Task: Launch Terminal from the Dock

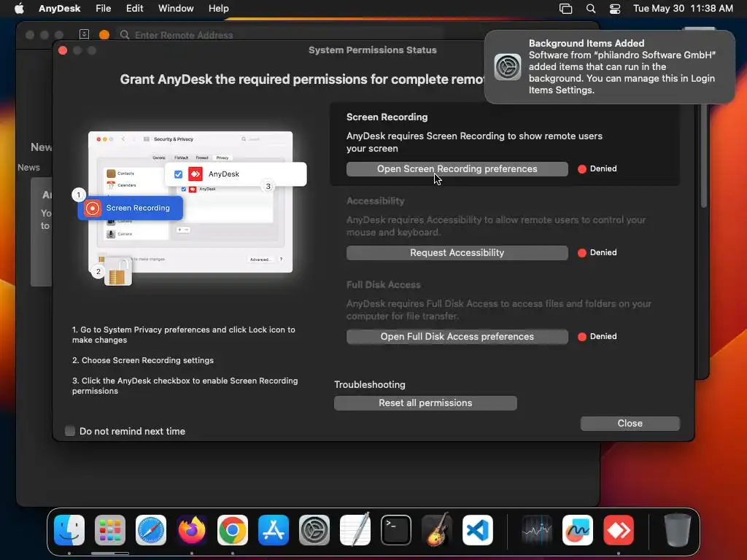Action: [x=396, y=530]
